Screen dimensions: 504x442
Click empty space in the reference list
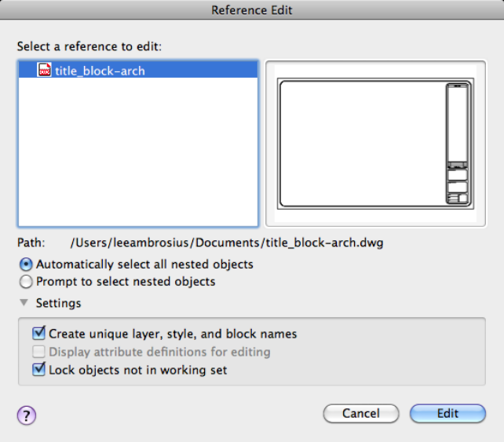pos(137,157)
